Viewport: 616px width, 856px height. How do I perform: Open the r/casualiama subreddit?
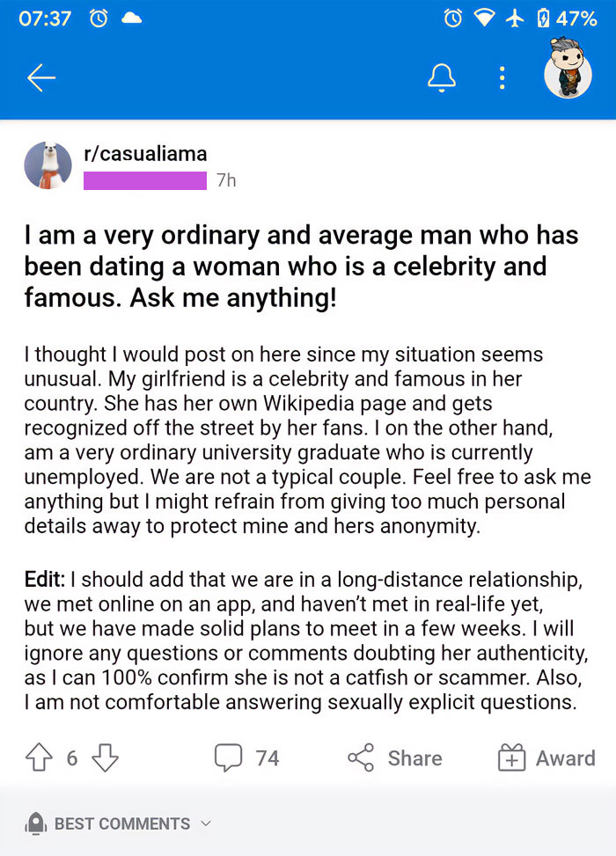[145, 154]
